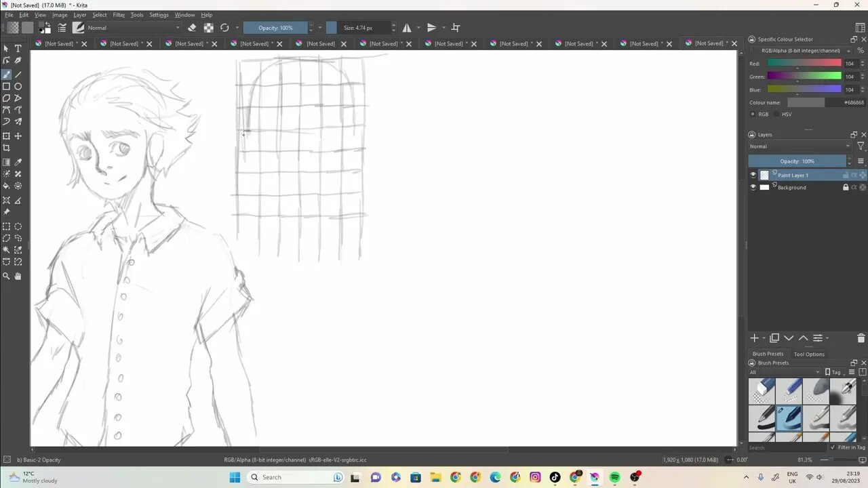This screenshot has width=868, height=488.
Task: Adjust the Red channel slider
Action: (804, 64)
